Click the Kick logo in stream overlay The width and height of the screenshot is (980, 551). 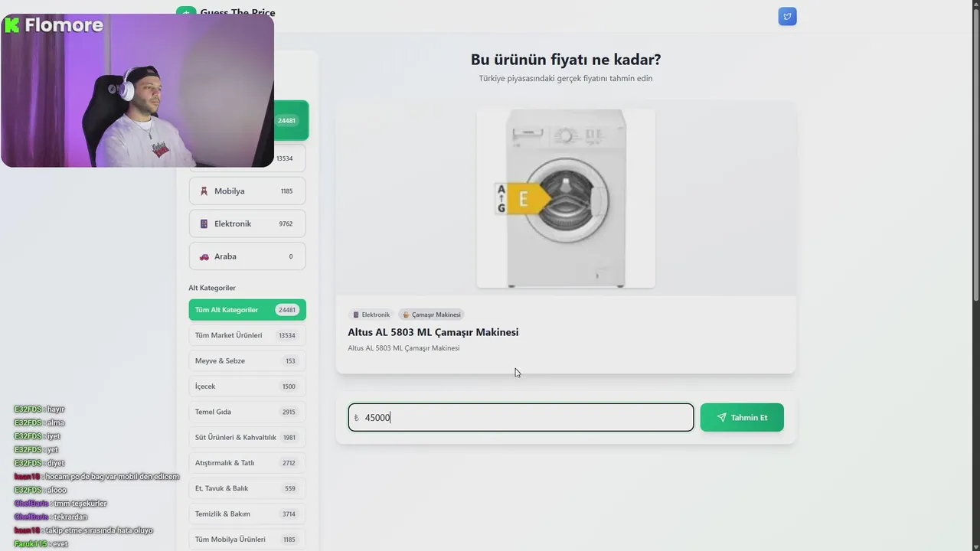[x=11, y=25]
